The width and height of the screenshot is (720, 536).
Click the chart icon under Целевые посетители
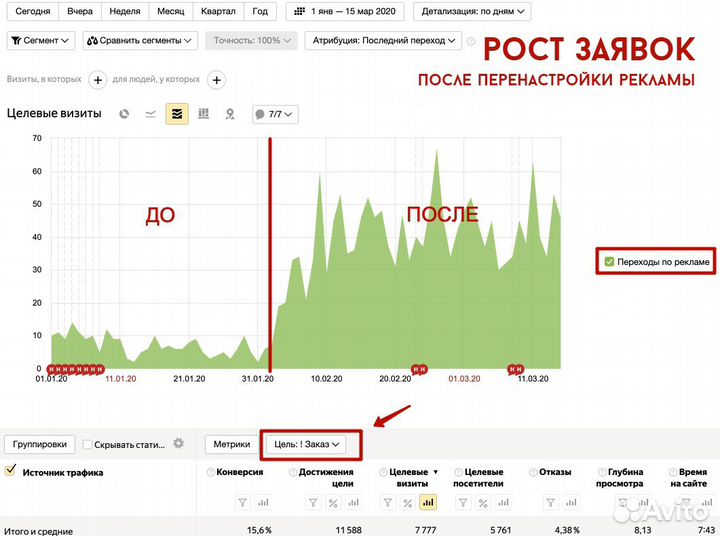tap(503, 503)
